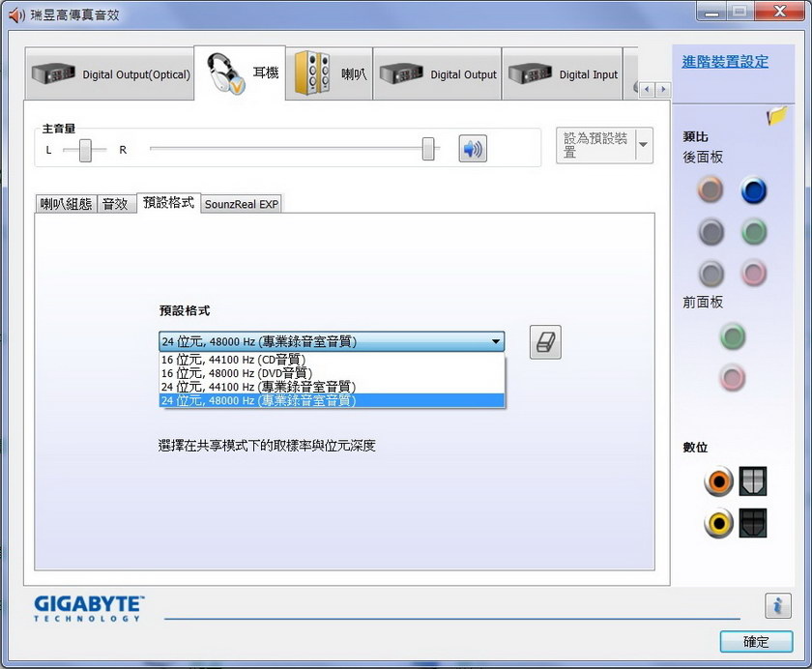Viewport: 812px width, 669px height.
Task: Switch to Digital Output device tab
Action: [437, 73]
